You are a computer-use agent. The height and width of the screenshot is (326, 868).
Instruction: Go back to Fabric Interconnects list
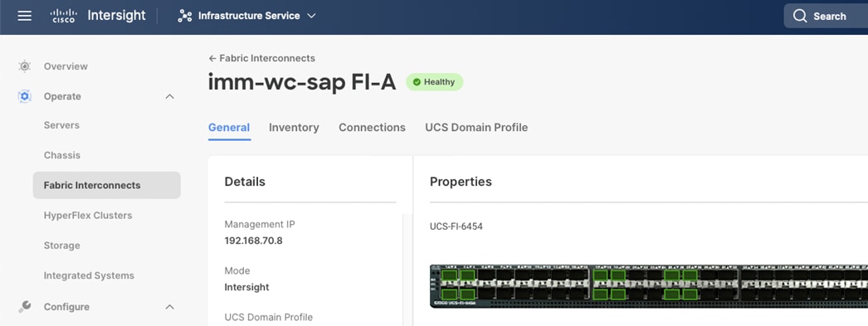(262, 58)
